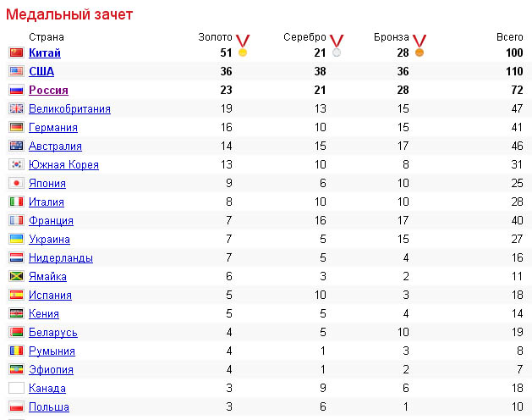Click the silver medal icon
This screenshot has width=532, height=420.
(337, 45)
